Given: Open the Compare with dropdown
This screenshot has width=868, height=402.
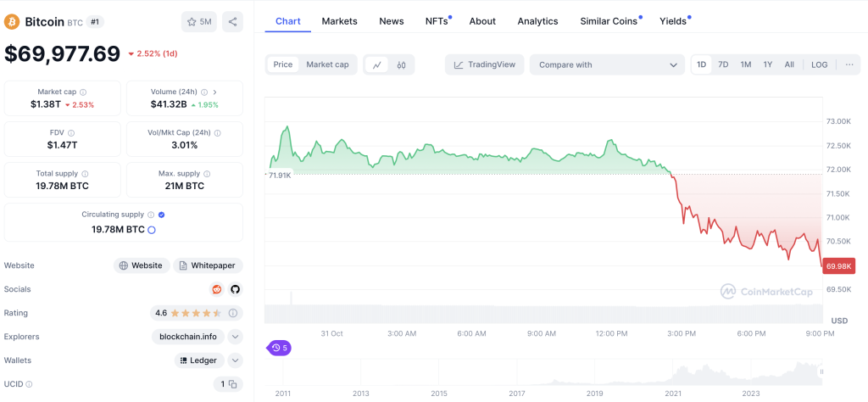Looking at the screenshot, I should tap(607, 64).
